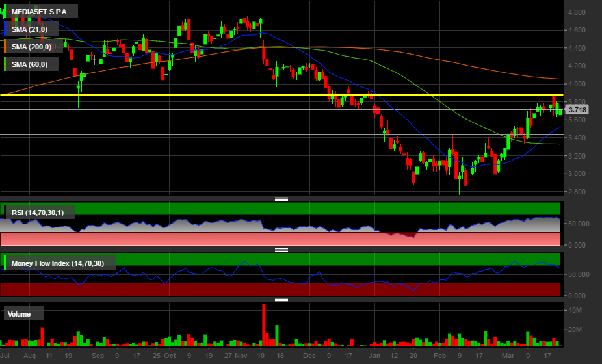Click the 3.000 price axis label
The image size is (602, 364).
(577, 174)
